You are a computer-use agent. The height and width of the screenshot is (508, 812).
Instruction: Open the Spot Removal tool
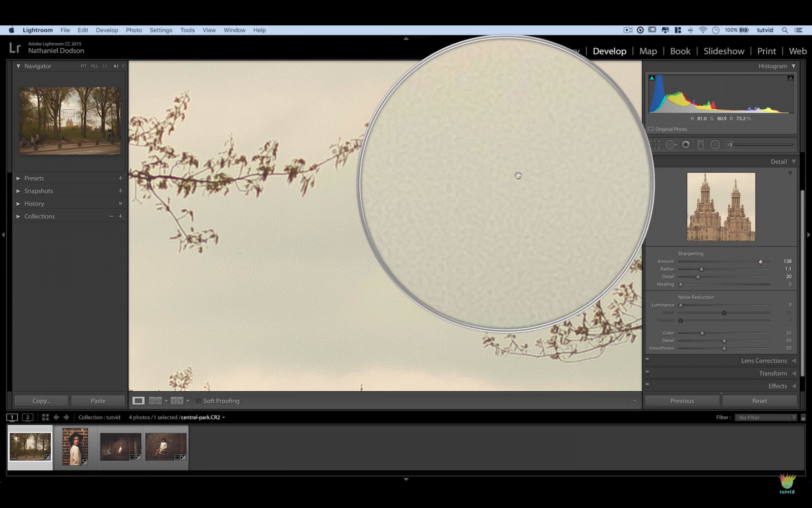671,144
